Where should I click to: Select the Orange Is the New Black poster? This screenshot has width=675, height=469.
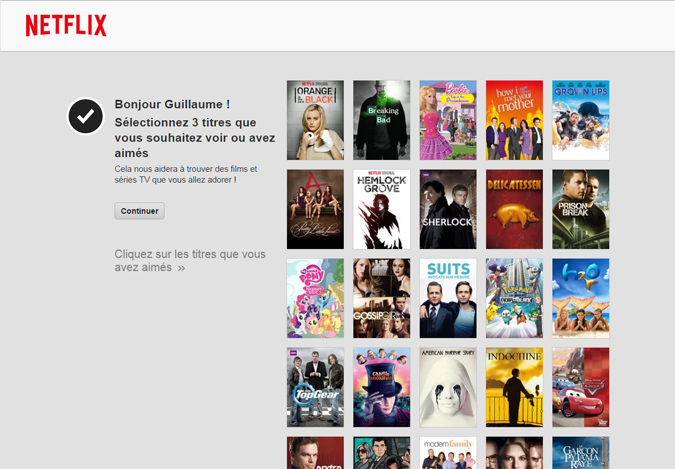tap(315, 120)
